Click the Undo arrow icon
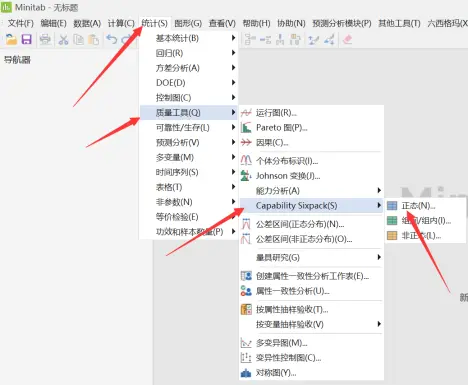This screenshot has height=385, width=468. click(112, 39)
